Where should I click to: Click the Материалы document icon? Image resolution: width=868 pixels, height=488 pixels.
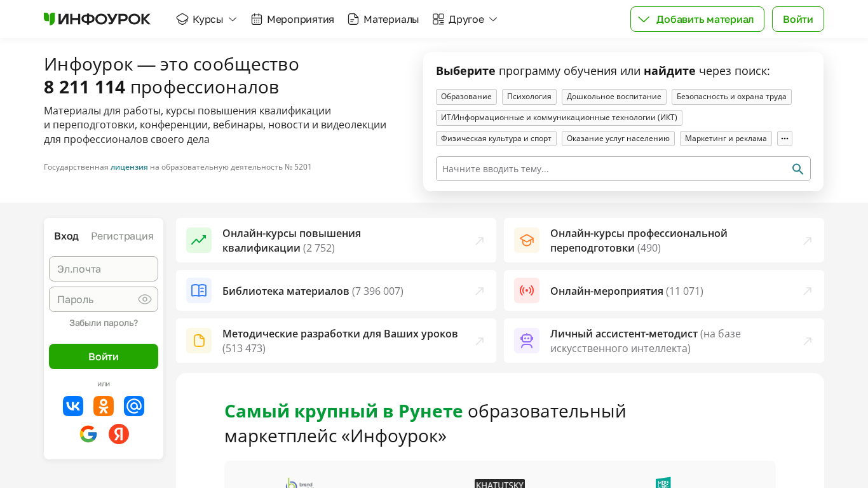point(353,19)
